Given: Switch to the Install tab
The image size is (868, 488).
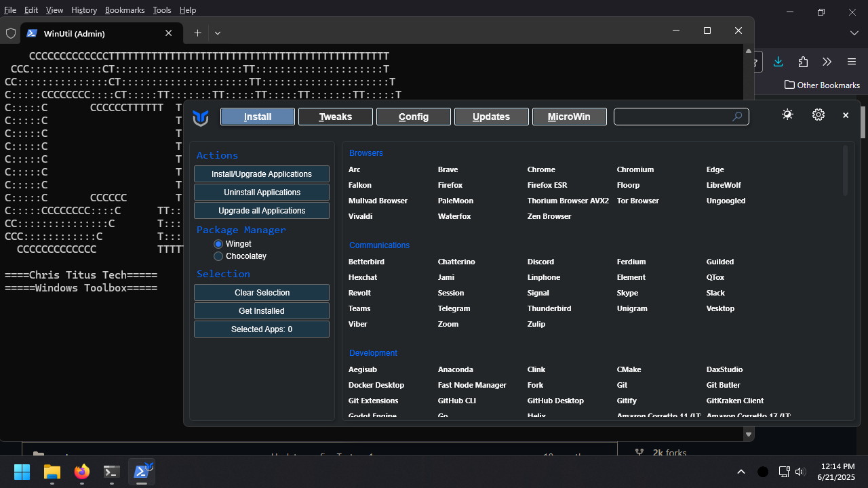Looking at the screenshot, I should [x=258, y=117].
